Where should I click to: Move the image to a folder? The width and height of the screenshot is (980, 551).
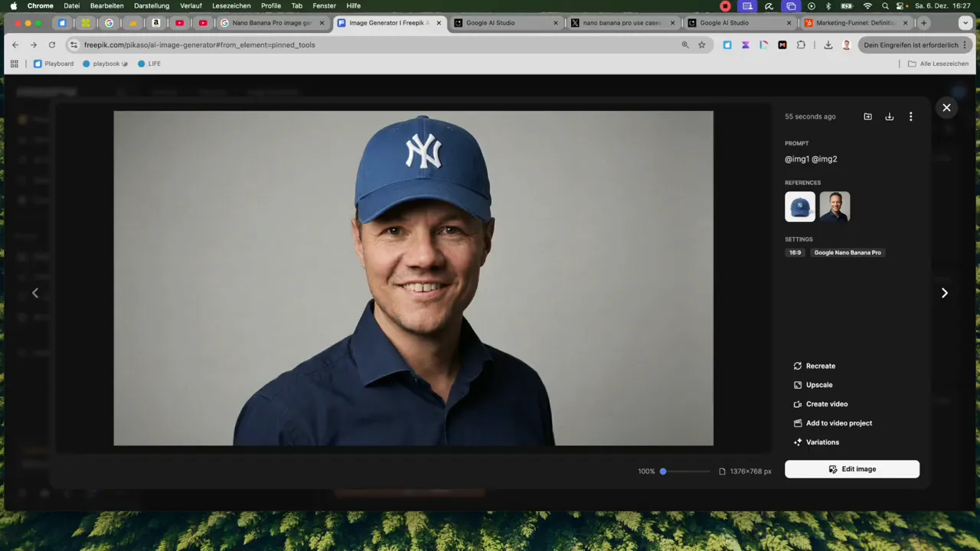coord(867,116)
